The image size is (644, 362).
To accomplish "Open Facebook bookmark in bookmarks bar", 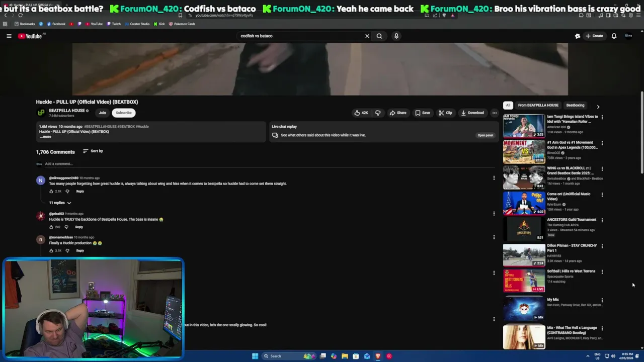I will (x=56, y=24).
